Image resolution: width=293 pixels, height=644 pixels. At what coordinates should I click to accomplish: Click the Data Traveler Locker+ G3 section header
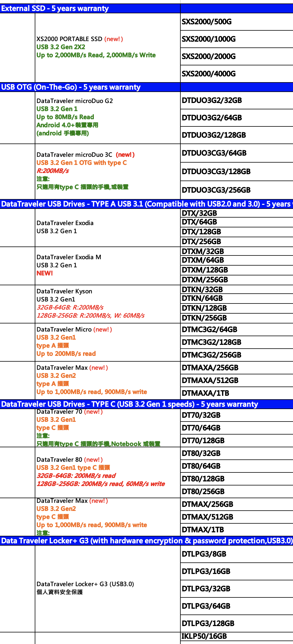146,541
